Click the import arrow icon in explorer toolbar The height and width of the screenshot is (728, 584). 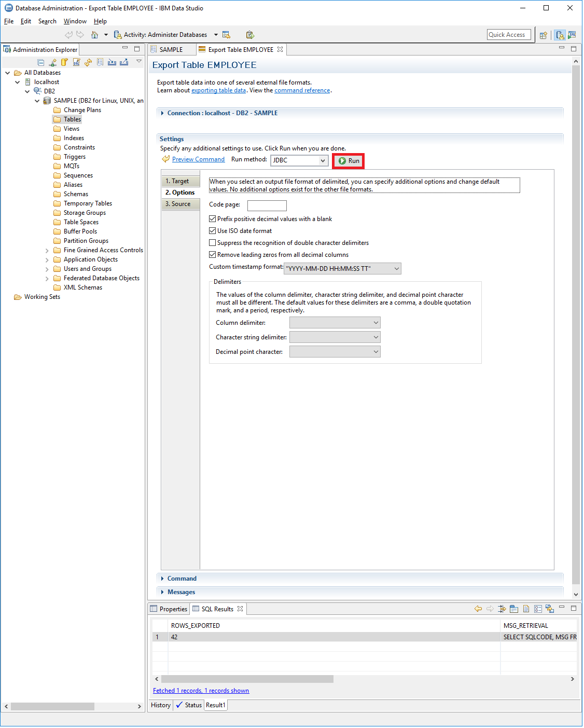pyautogui.click(x=112, y=62)
